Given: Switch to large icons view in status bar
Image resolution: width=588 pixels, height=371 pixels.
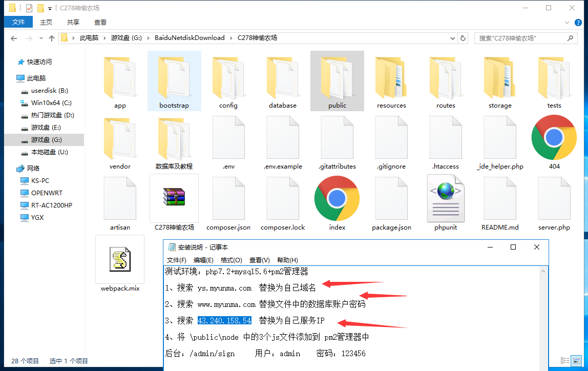Looking at the screenshot, I should click(577, 361).
